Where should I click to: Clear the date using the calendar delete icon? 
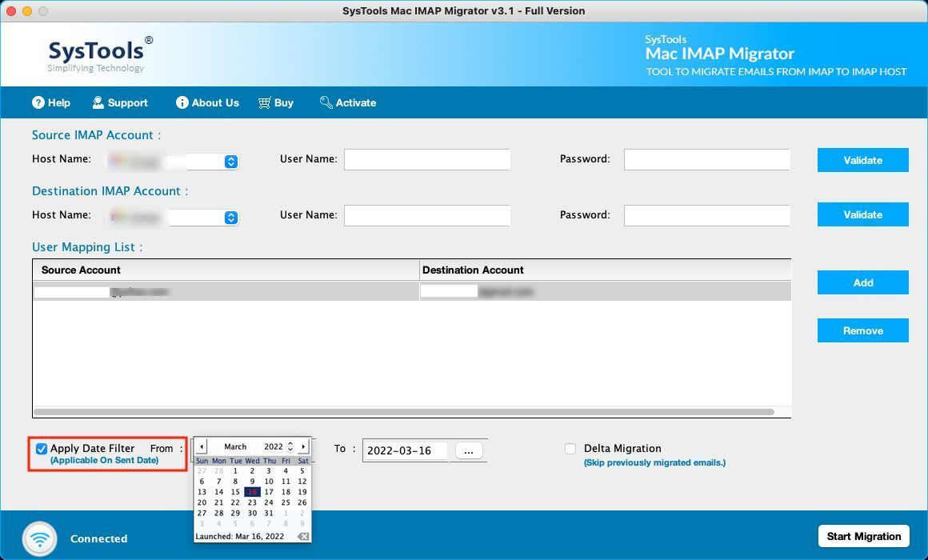click(303, 536)
